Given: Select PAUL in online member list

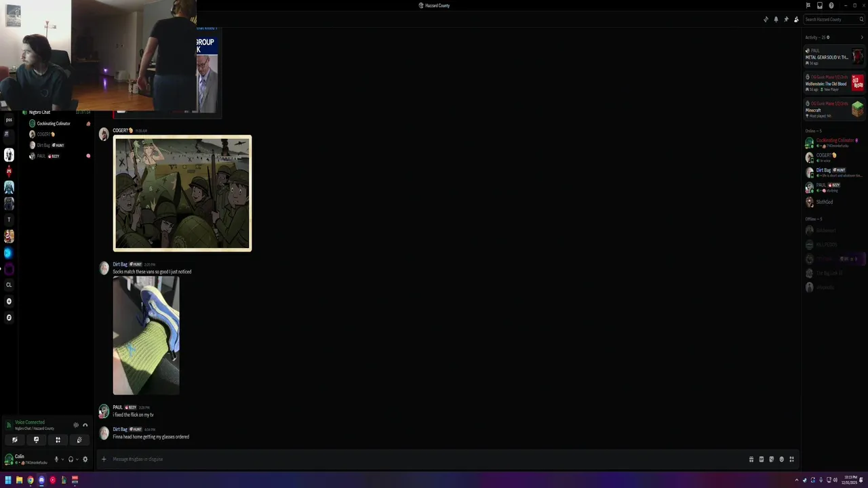Looking at the screenshot, I should click(833, 187).
